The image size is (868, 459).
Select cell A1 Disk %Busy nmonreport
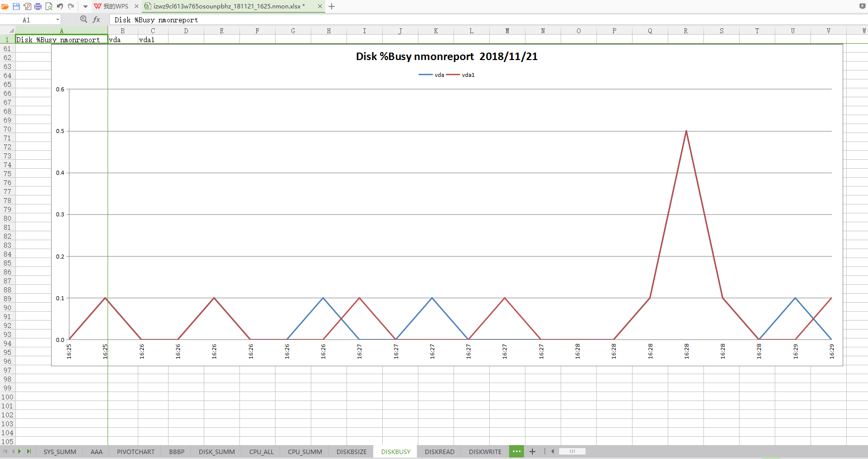pyautogui.click(x=61, y=40)
